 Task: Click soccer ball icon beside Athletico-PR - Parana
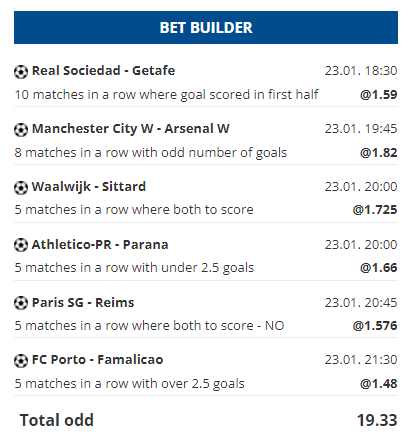click(21, 245)
